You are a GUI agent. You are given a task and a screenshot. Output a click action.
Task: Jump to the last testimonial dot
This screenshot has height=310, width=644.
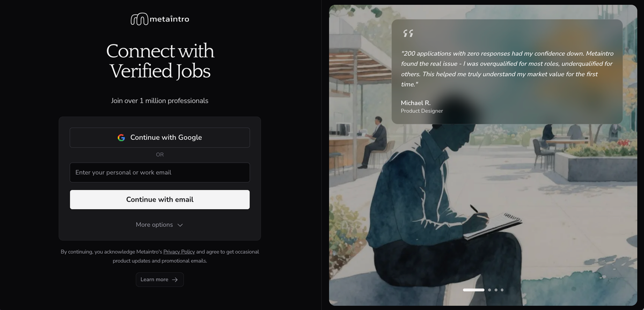(502, 290)
